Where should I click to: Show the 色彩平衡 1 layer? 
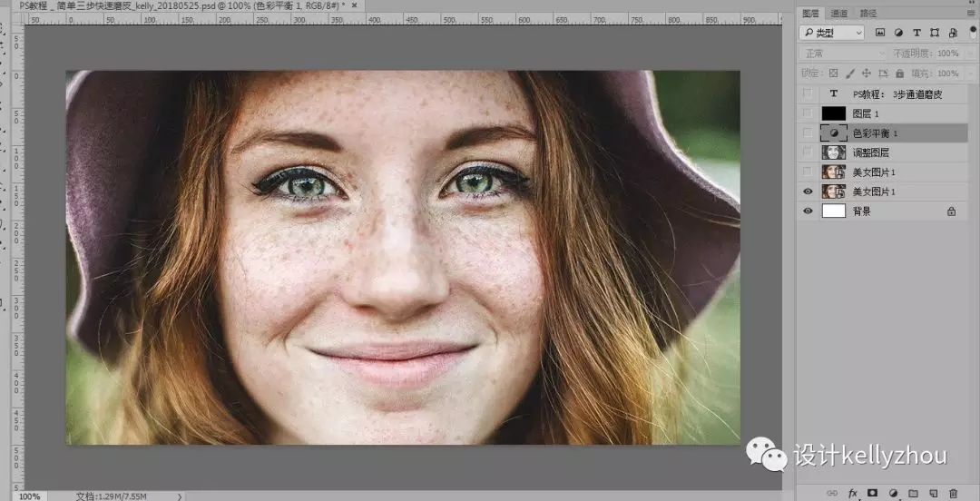click(808, 133)
